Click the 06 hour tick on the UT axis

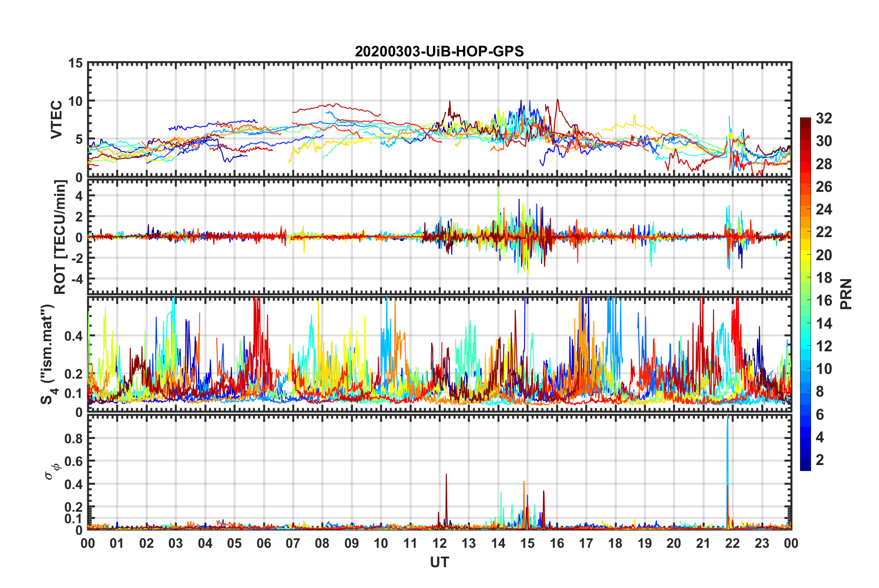coord(263,543)
